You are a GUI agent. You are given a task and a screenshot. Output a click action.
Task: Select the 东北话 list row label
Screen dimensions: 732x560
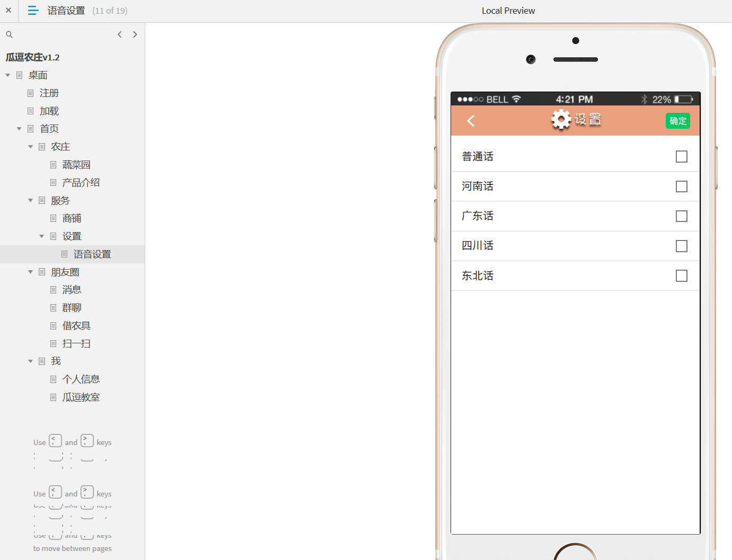tap(478, 275)
